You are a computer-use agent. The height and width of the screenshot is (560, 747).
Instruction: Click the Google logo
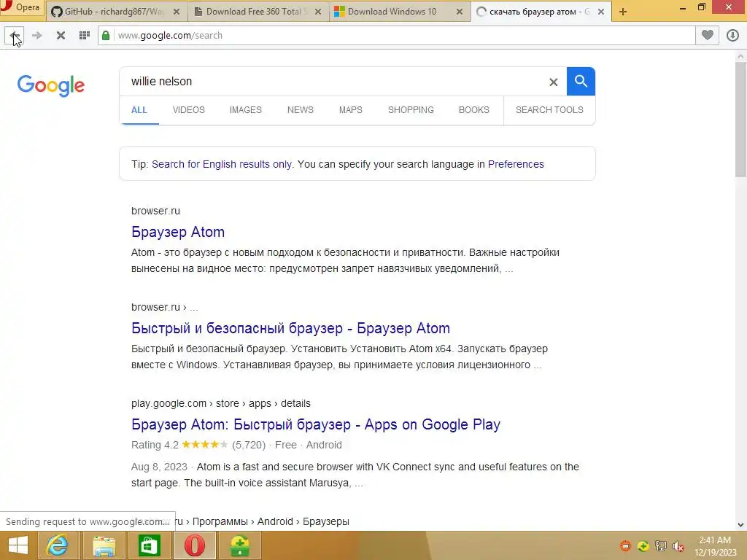tap(51, 86)
